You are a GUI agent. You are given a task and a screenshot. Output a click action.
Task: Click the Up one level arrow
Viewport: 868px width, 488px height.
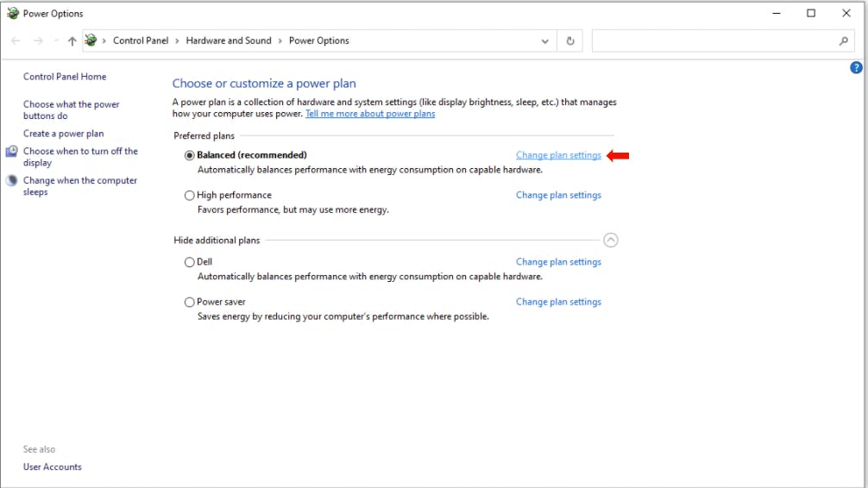72,41
